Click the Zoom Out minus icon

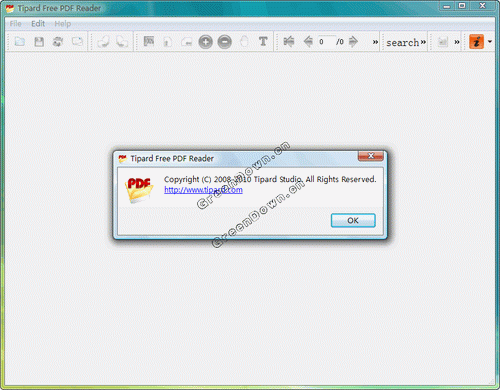pyautogui.click(x=225, y=42)
